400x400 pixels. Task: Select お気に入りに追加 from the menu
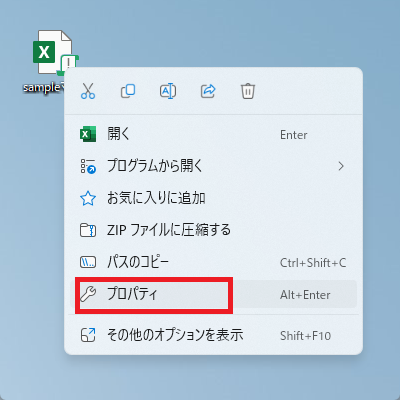213,198
